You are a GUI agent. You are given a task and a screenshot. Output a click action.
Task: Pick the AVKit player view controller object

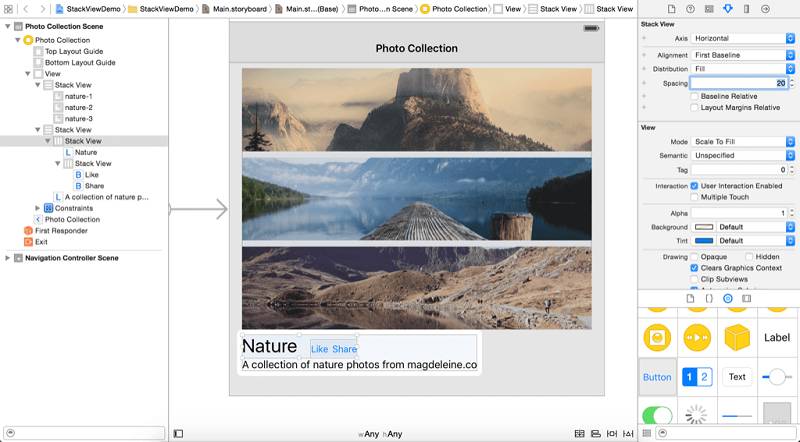pos(697,337)
